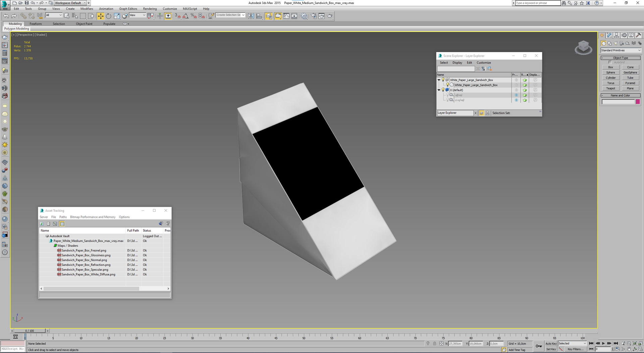The image size is (644, 353).
Task: Toggle Auto Key mode
Action: 551,344
